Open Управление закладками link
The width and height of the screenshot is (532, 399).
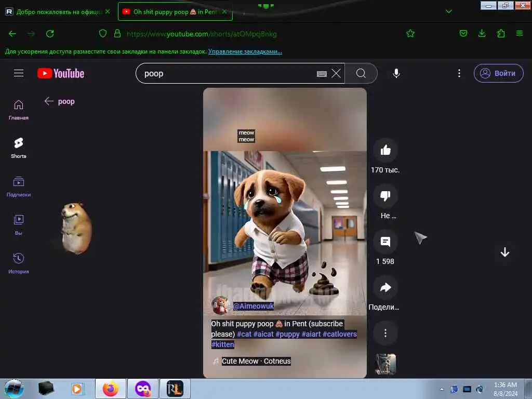pos(245,51)
